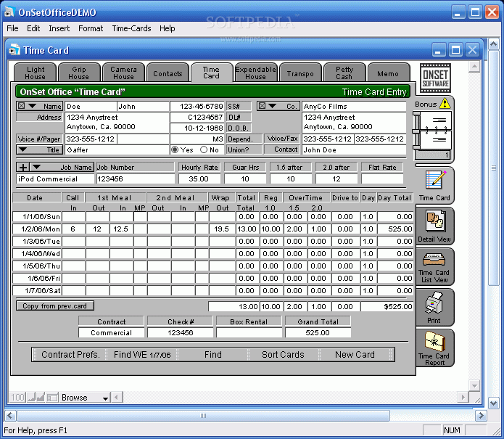This screenshot has height=439, width=504.
Task: Switch to the Light House tab
Action: 36,73
